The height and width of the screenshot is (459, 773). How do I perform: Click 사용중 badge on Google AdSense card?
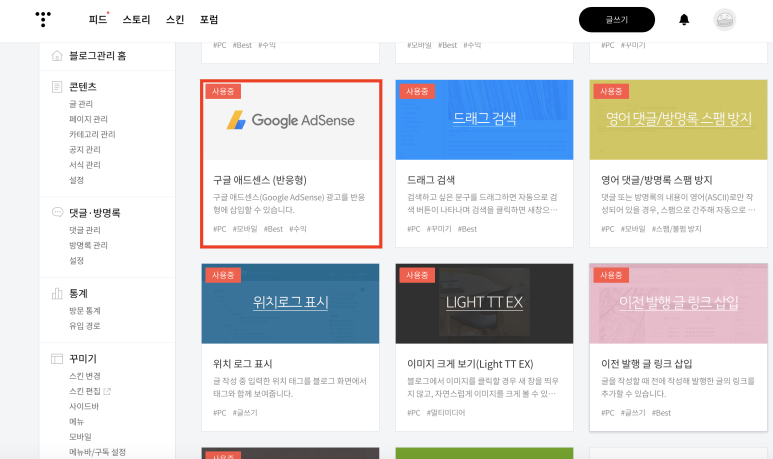[223, 91]
